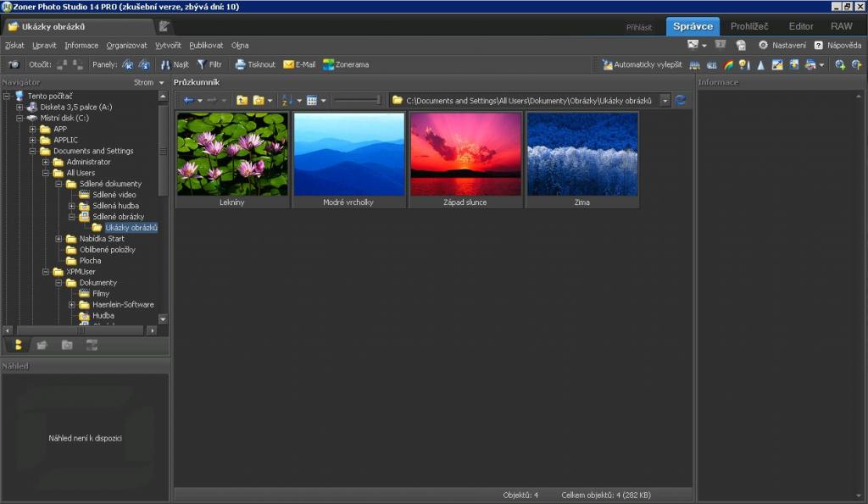Collapse the Místní disk (C:) tree node
This screenshot has height=504, width=868.
click(19, 119)
